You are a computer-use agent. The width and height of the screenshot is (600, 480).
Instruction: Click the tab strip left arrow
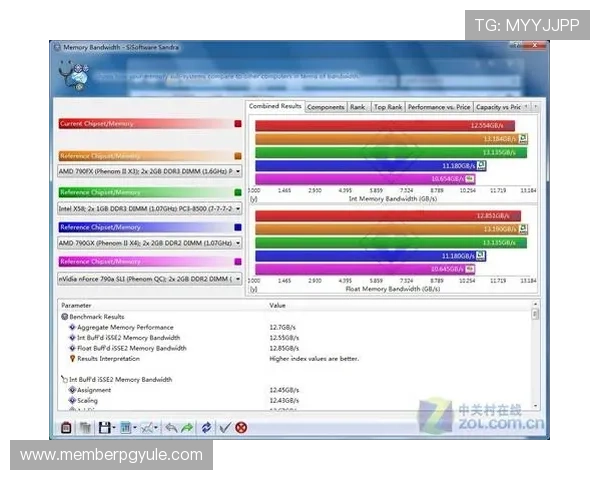527,107
